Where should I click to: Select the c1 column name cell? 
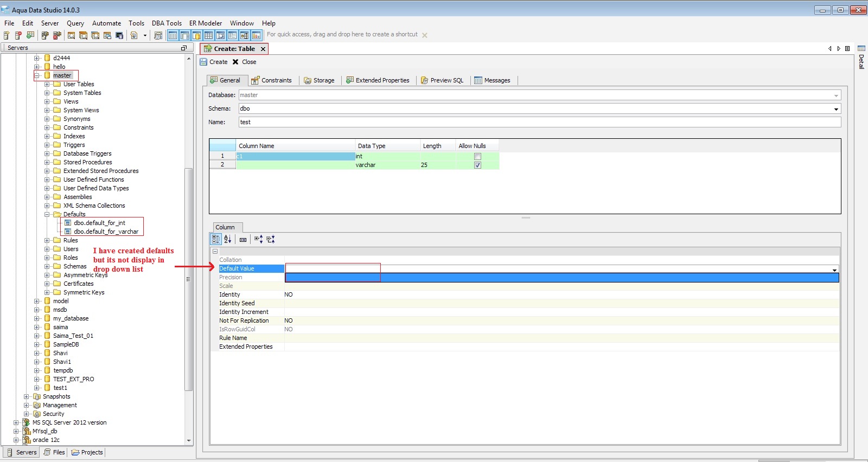[x=295, y=156]
